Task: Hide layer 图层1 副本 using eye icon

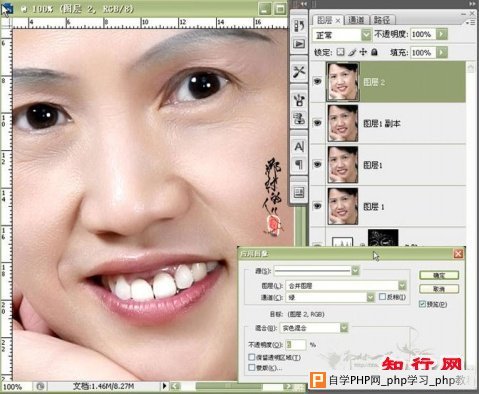Action: [317, 123]
